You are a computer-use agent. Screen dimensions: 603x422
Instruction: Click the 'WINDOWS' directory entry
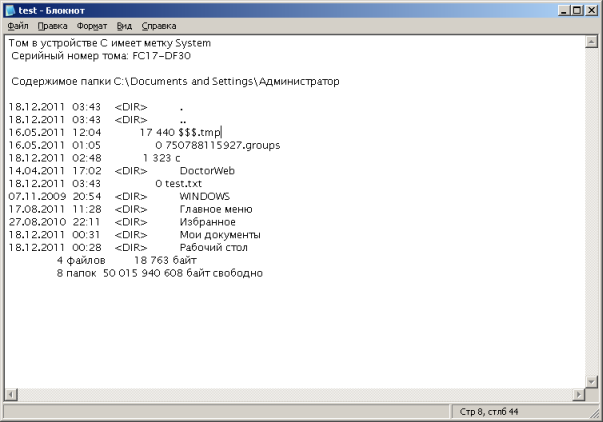205,197
